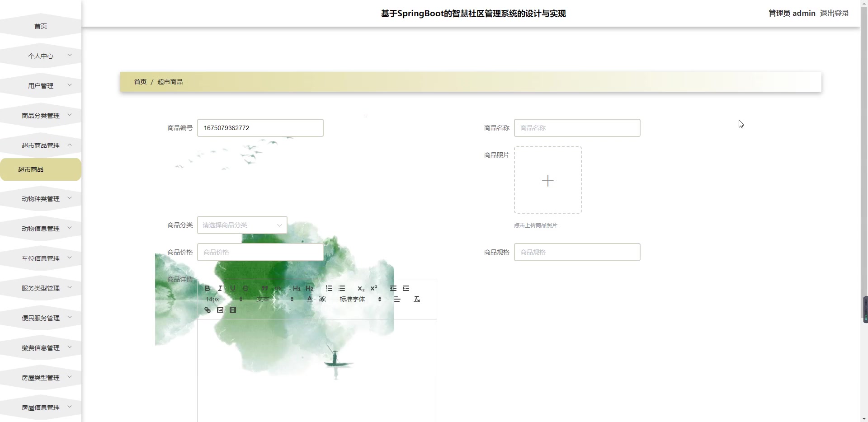Insert a code block in the editor
Screen dimensions: 868x422
click(278, 288)
